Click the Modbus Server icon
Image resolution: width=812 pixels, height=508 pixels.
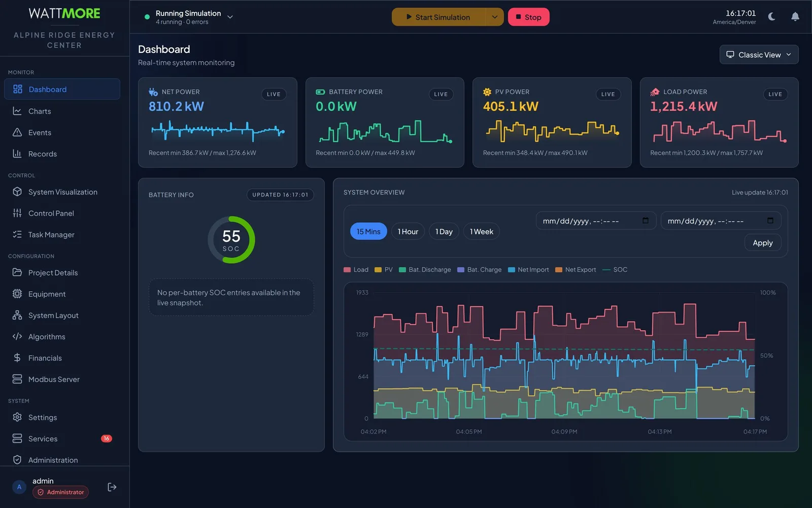(17, 379)
